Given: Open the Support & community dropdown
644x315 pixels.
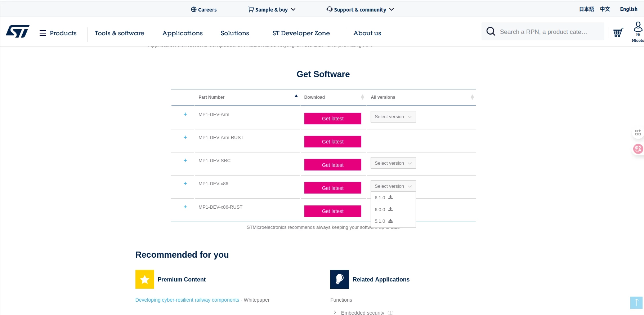Looking at the screenshot, I should [360, 10].
